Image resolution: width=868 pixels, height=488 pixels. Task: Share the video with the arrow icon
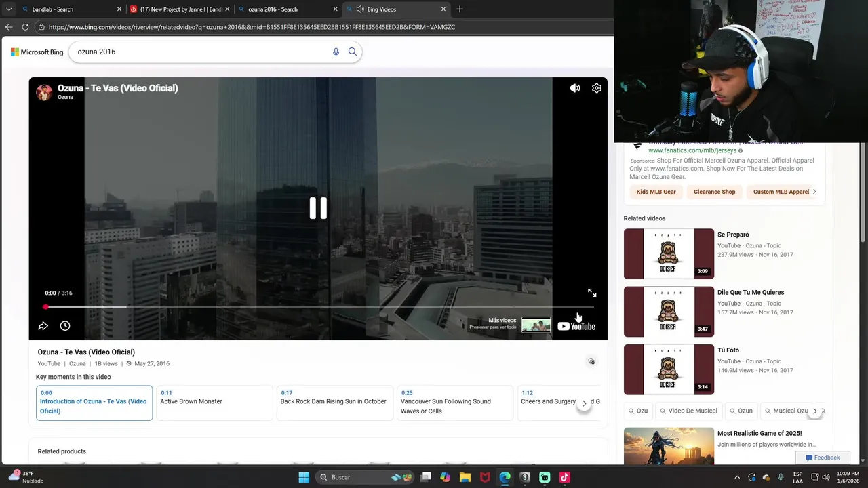click(x=43, y=326)
